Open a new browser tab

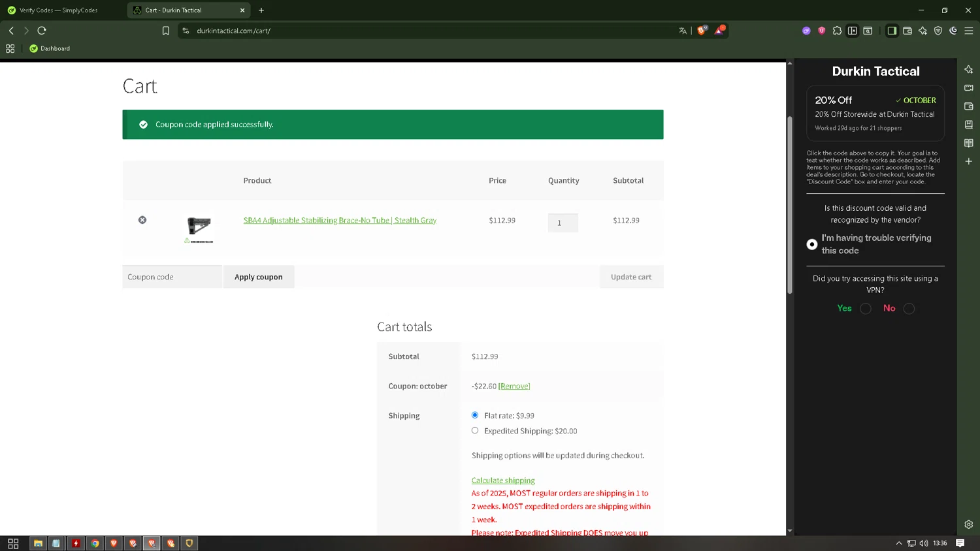coord(261,10)
